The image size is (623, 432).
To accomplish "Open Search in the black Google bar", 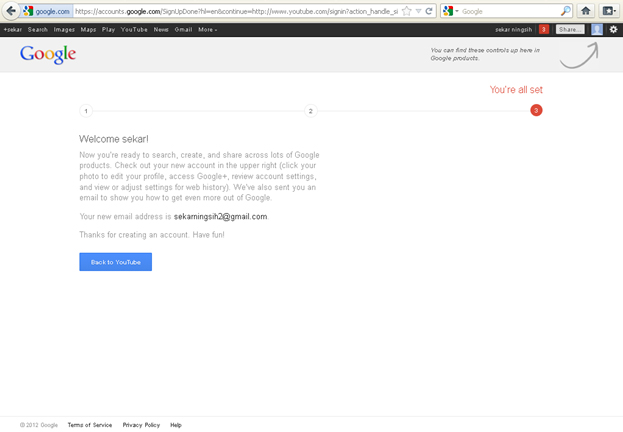I will (x=38, y=29).
